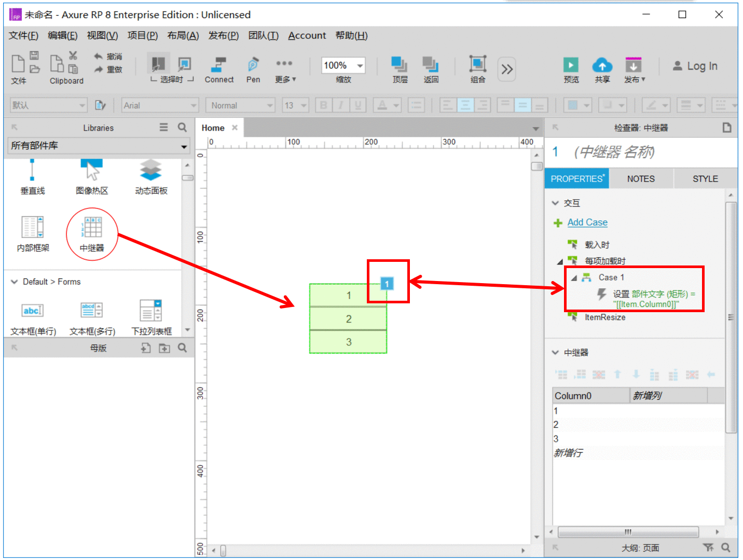Viewport: 743px width, 560px height.
Task: Toggle center text alignment
Action: 465,105
